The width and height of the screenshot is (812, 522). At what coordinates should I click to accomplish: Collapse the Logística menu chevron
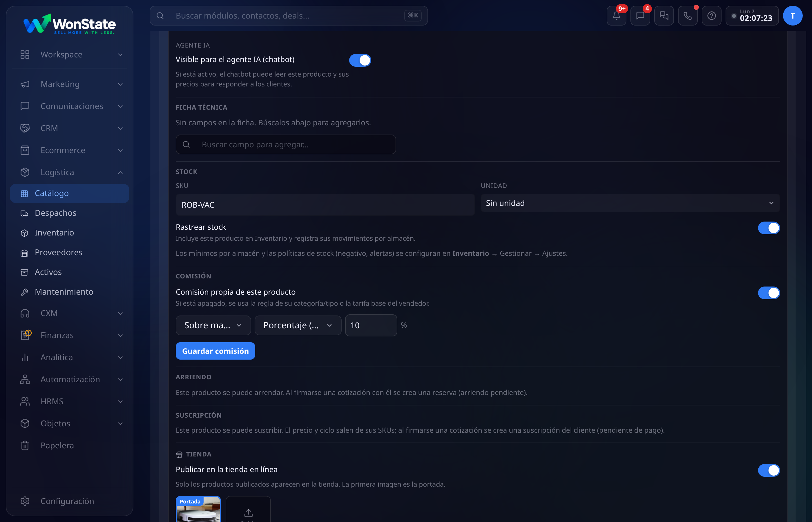coord(120,172)
